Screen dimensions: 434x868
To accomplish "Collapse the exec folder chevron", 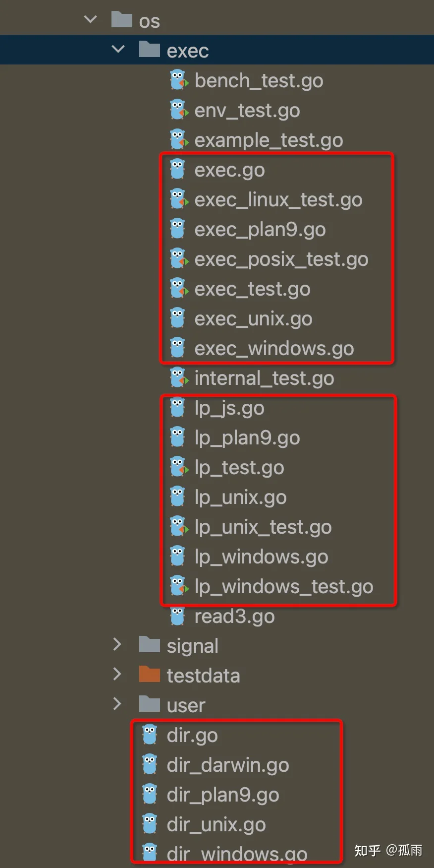I will point(118,49).
